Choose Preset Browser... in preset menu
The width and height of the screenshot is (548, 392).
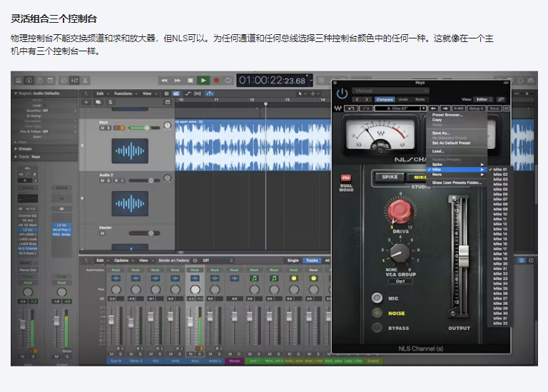tap(447, 115)
